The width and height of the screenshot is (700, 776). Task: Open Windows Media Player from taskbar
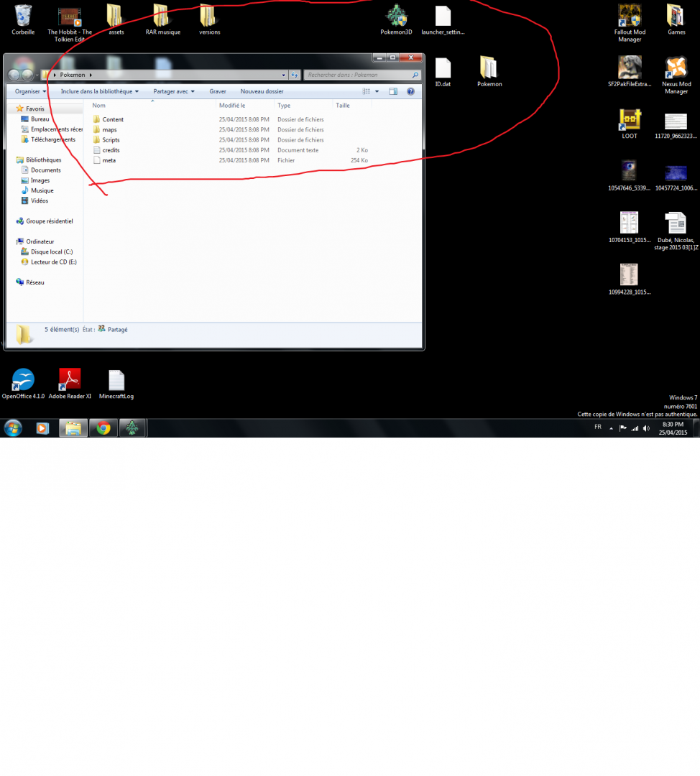tap(42, 428)
